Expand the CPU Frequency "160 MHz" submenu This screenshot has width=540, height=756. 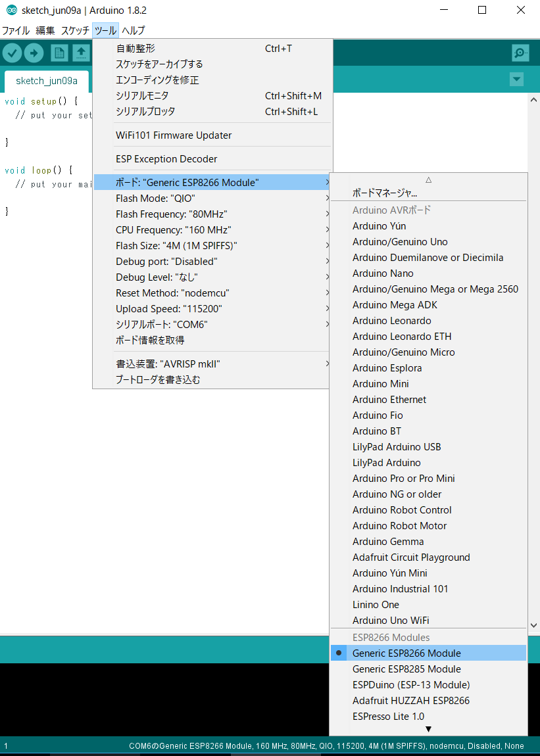click(213, 230)
